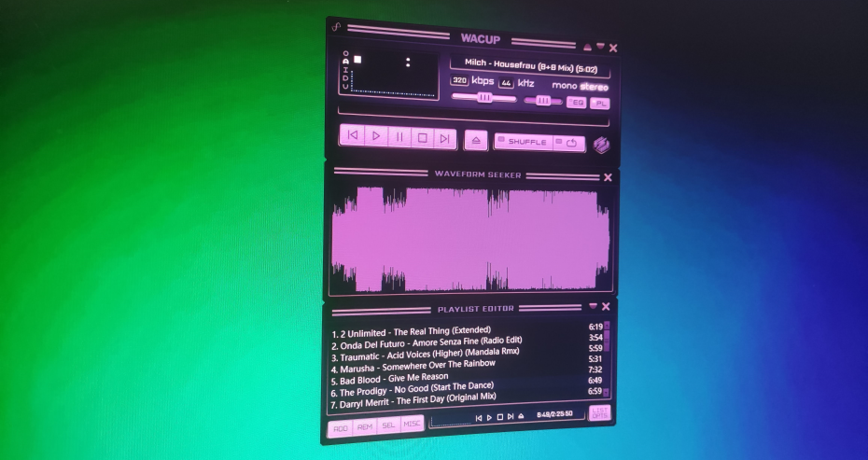Toggle repeat mode button
The image size is (868, 460).
(569, 144)
